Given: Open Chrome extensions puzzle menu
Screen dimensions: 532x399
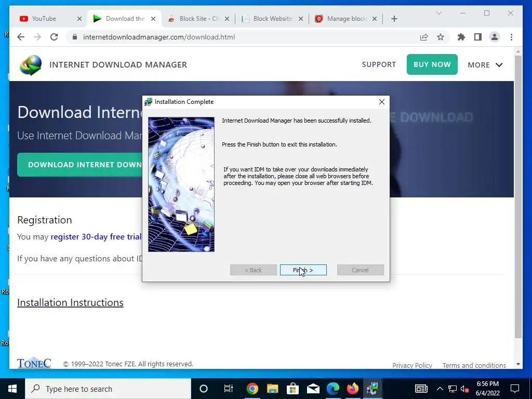Looking at the screenshot, I should [461, 37].
